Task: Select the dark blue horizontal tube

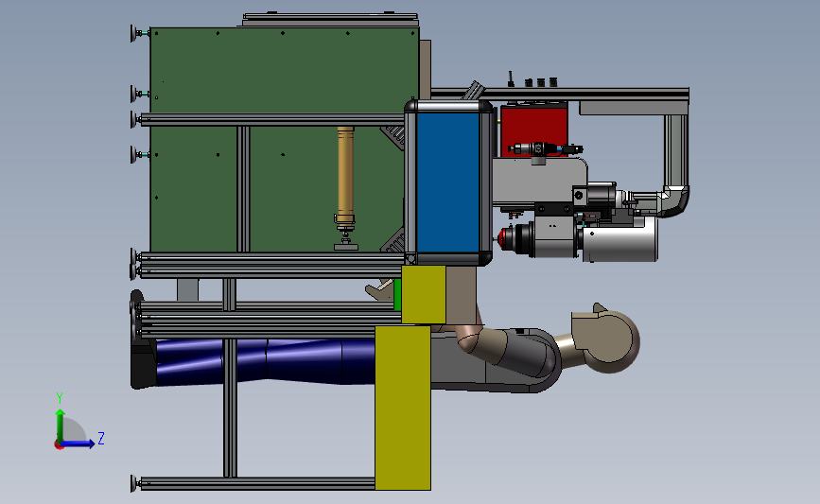Action: click(x=264, y=361)
